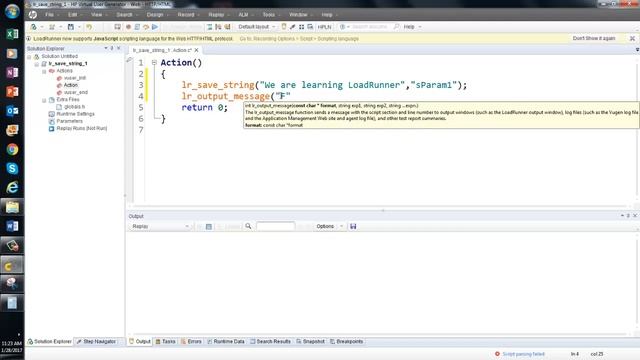This screenshot has height=360, width=640.
Task: Switch to the Runtime Data tab
Action: [x=226, y=342]
